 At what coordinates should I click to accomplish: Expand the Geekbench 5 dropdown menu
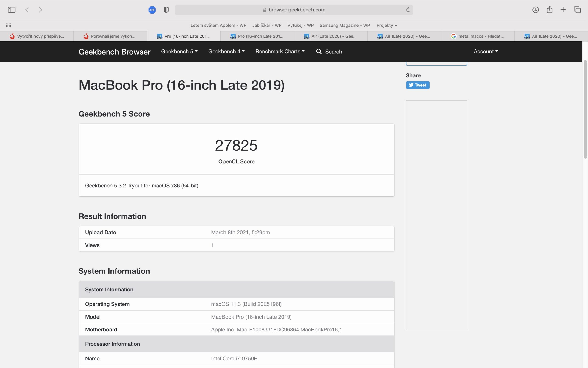(179, 51)
